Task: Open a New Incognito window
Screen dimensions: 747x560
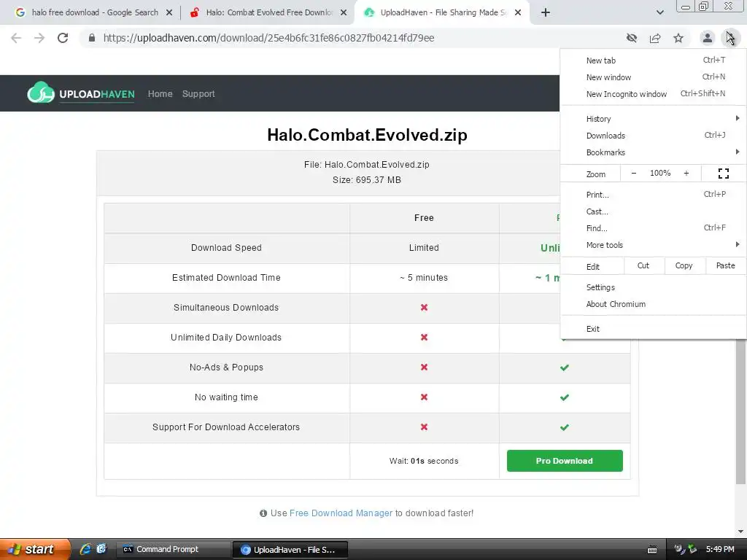Action: click(653, 94)
